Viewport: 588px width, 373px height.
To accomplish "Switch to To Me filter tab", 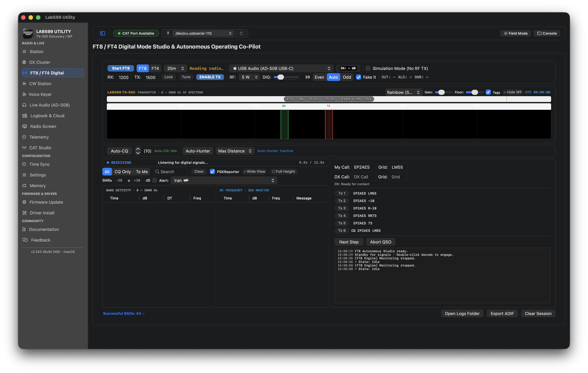I will 142,172.
